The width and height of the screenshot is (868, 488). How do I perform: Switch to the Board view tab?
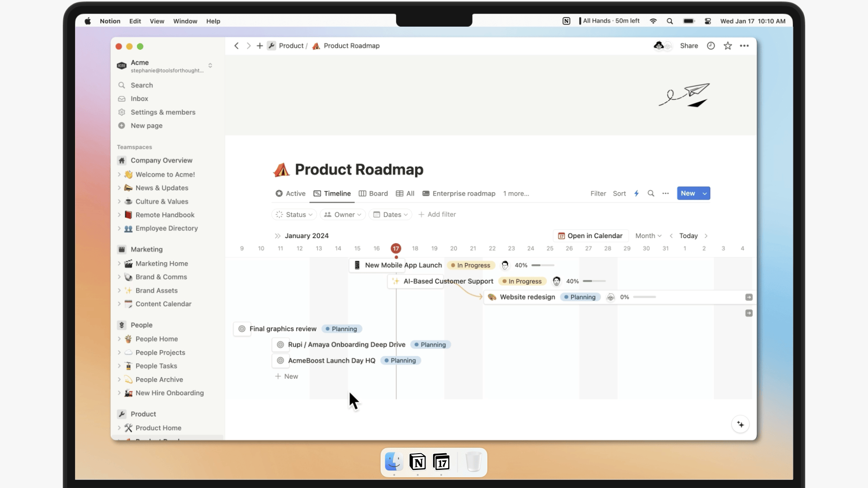pos(373,193)
